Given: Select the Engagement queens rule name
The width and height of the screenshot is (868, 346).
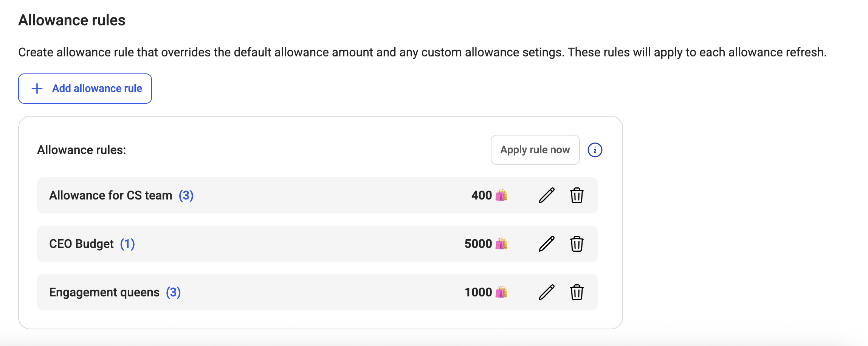Looking at the screenshot, I should pos(104,292).
